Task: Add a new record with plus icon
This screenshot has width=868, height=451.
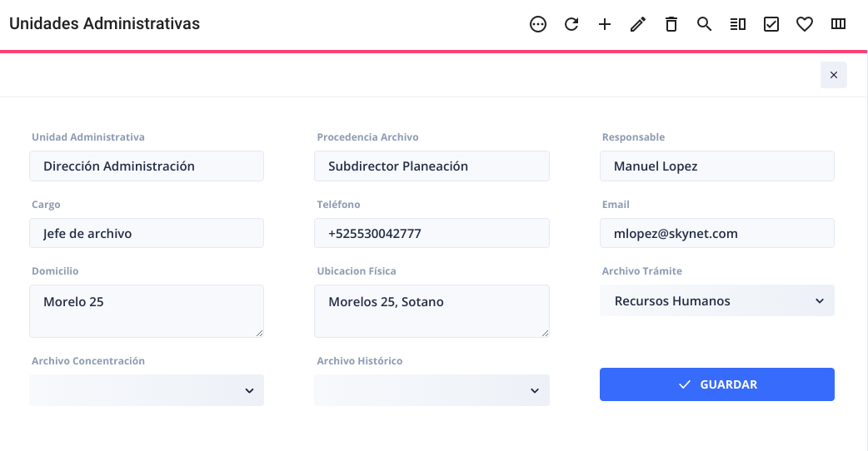Action: [x=605, y=24]
